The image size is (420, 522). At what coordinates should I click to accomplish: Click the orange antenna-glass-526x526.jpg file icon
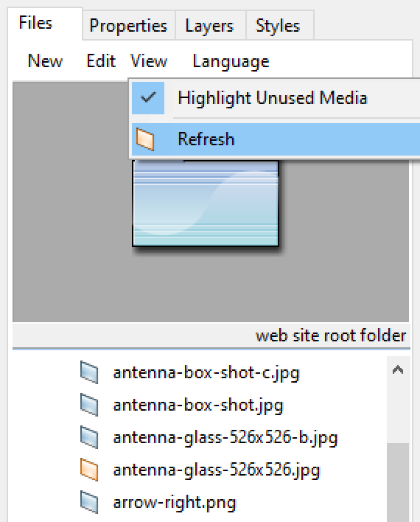pos(89,470)
